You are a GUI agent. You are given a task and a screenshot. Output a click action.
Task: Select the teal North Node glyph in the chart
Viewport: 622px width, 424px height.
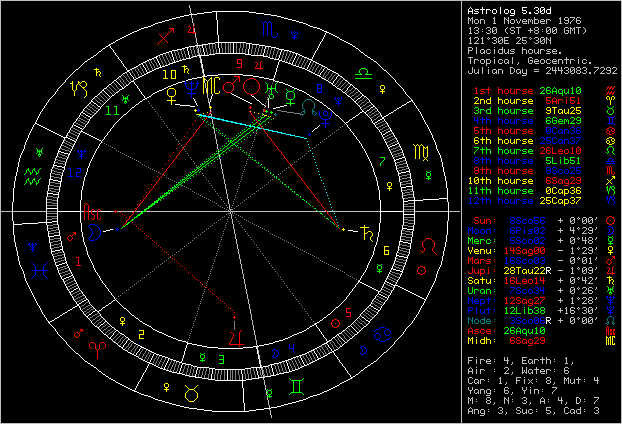coord(309,107)
